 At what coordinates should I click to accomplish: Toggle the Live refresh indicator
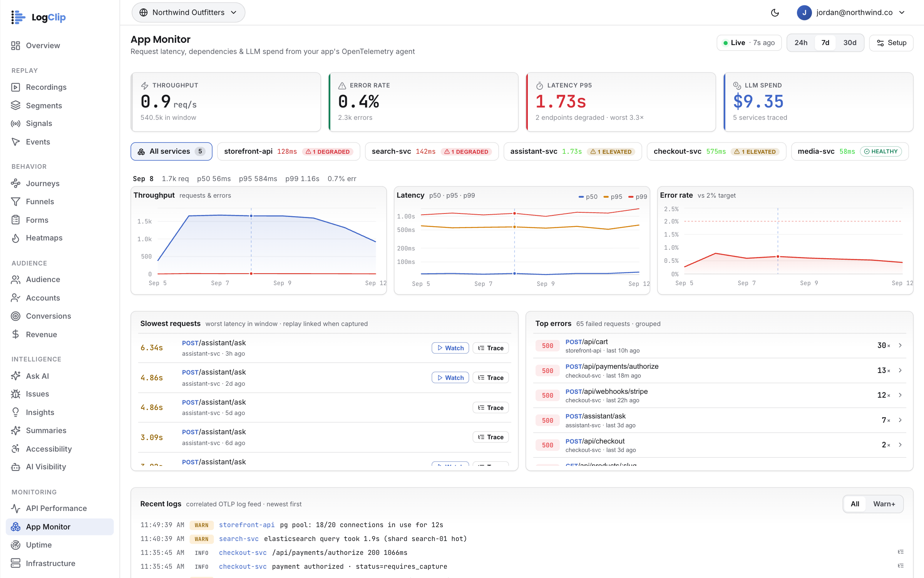click(x=749, y=43)
